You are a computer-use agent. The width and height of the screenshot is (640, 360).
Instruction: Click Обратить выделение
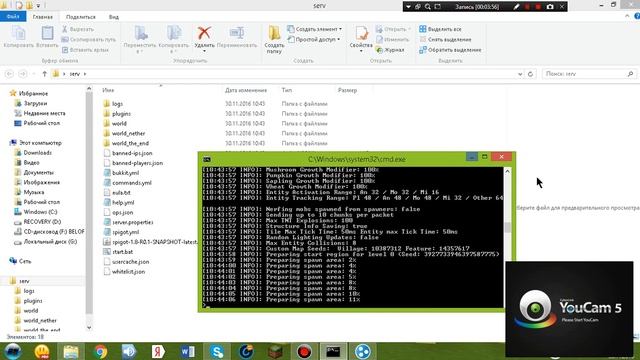click(x=450, y=50)
